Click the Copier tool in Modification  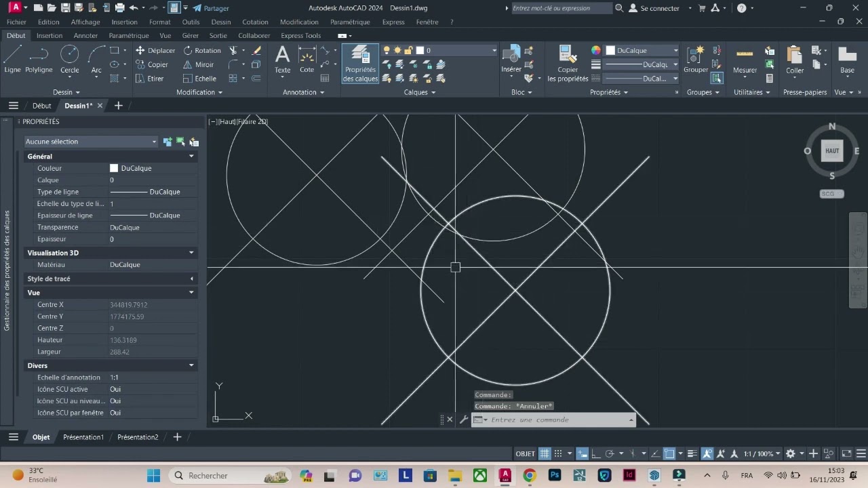[152, 64]
